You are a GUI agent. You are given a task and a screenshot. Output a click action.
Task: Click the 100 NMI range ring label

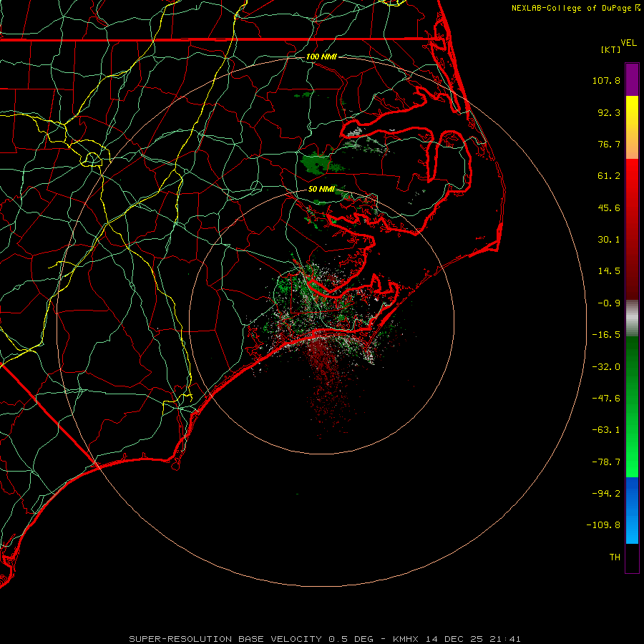tap(321, 57)
